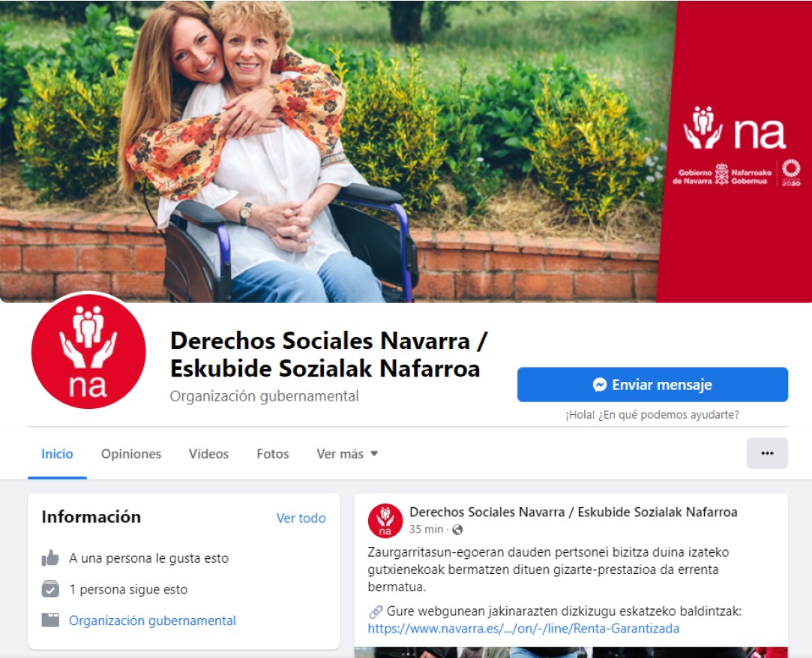This screenshot has width=812, height=658.
Task: Follow the navarra.es Renta-Garantizada link
Action: [523, 629]
